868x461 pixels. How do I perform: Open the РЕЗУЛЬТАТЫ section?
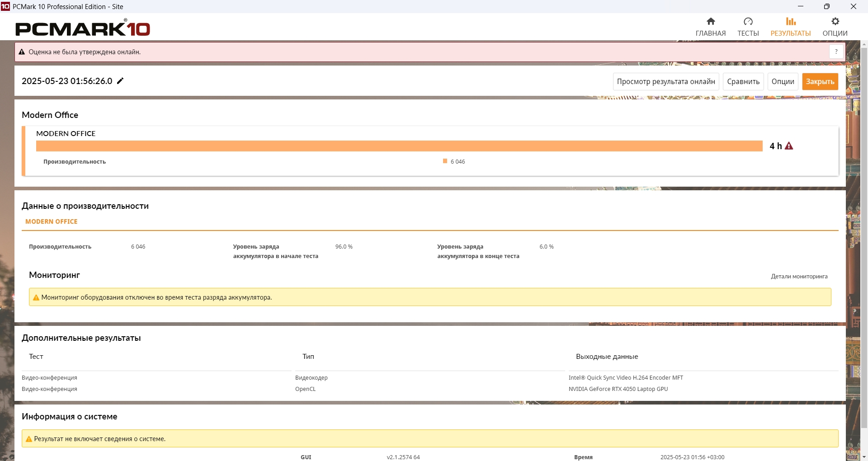[x=791, y=27]
